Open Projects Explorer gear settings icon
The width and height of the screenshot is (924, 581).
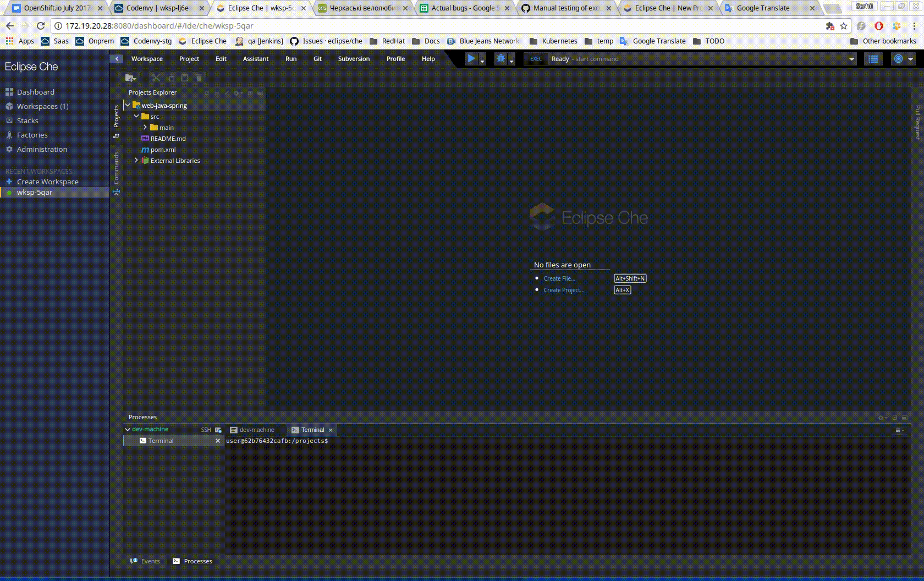coord(237,93)
